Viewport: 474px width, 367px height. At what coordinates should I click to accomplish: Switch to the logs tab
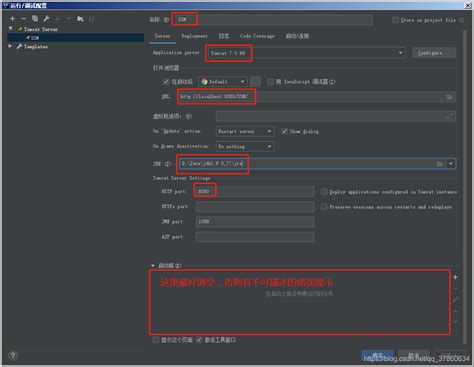tap(224, 36)
